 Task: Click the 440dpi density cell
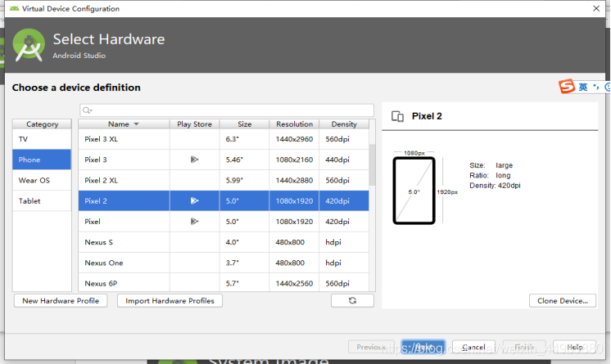click(344, 160)
